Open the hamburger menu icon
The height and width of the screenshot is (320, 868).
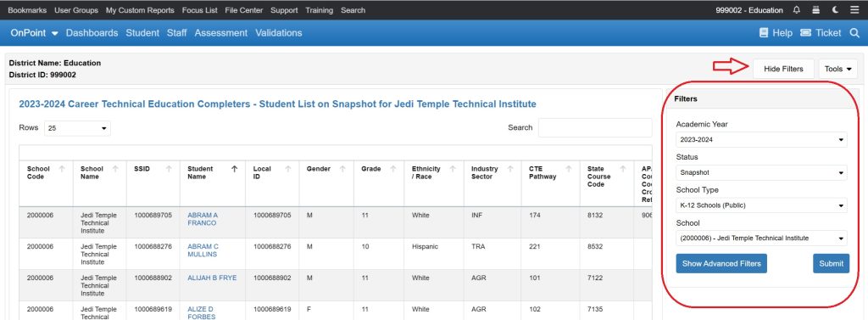[x=854, y=10]
